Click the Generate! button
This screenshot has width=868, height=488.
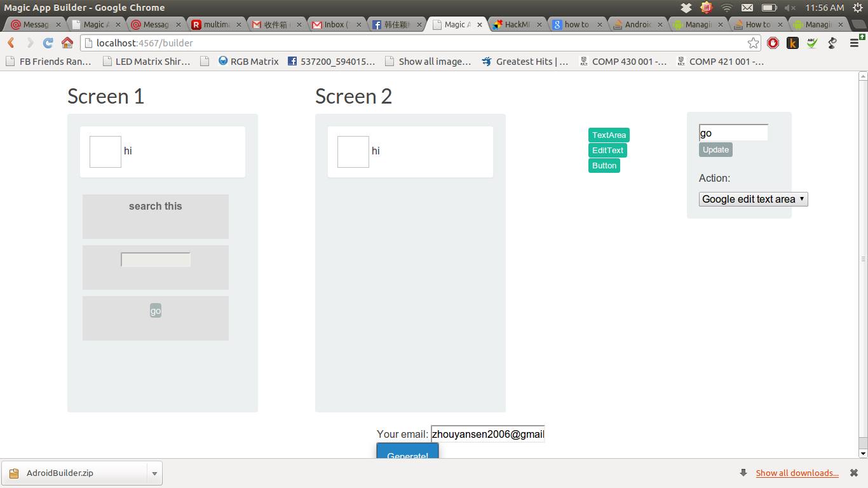[407, 452]
